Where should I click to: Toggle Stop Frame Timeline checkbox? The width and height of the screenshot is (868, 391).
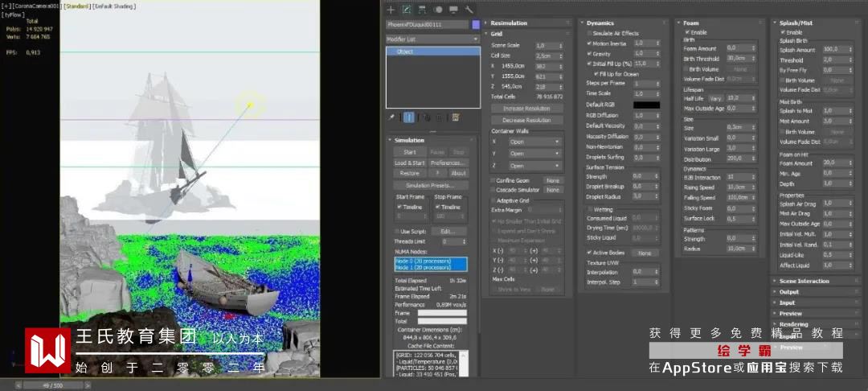(x=438, y=207)
